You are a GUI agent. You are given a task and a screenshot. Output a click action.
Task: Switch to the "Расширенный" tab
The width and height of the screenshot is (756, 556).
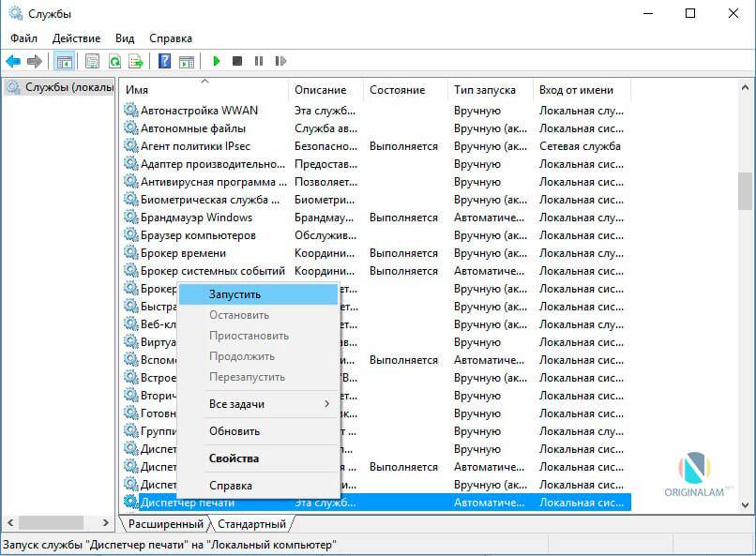click(166, 524)
